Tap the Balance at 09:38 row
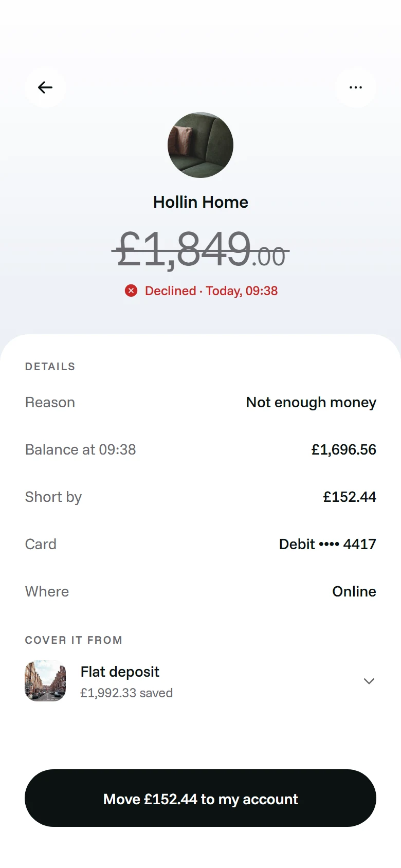This screenshot has height=868, width=401. pos(200,449)
